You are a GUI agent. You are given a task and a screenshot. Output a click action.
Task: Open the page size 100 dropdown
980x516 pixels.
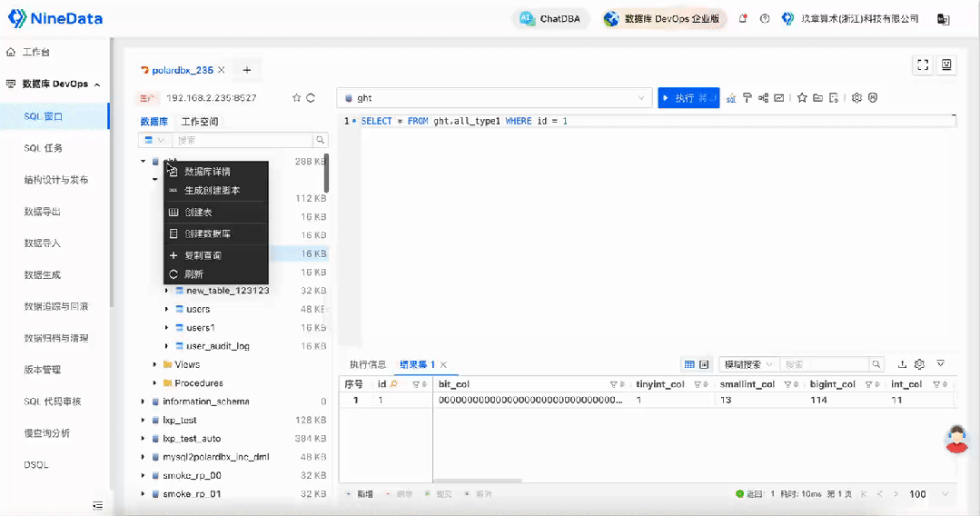click(x=931, y=494)
